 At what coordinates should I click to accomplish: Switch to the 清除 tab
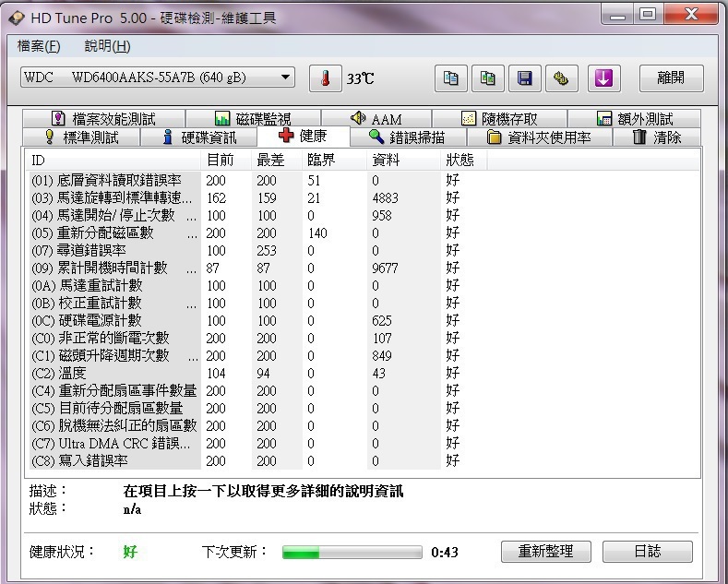pyautogui.click(x=657, y=137)
